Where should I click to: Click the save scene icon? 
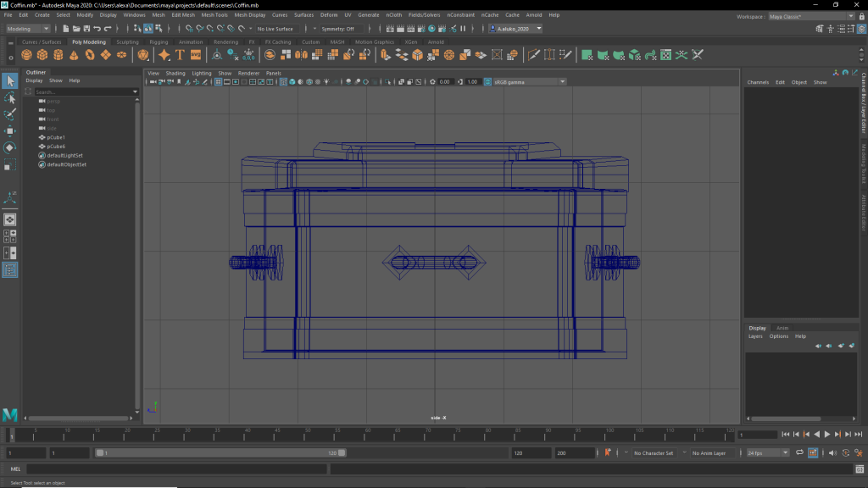pos(86,29)
